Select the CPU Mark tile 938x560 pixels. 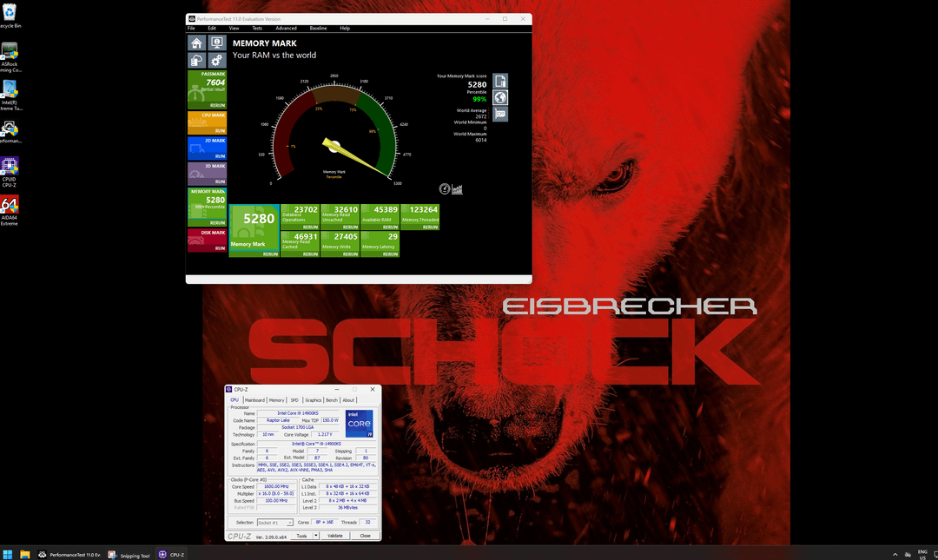(x=207, y=122)
